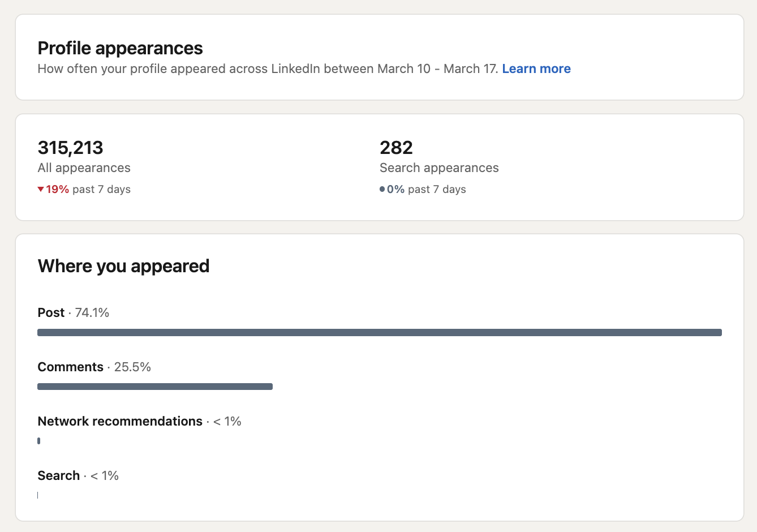Click the Comments appearances bar
Screen dimensions: 757x532
click(x=155, y=386)
